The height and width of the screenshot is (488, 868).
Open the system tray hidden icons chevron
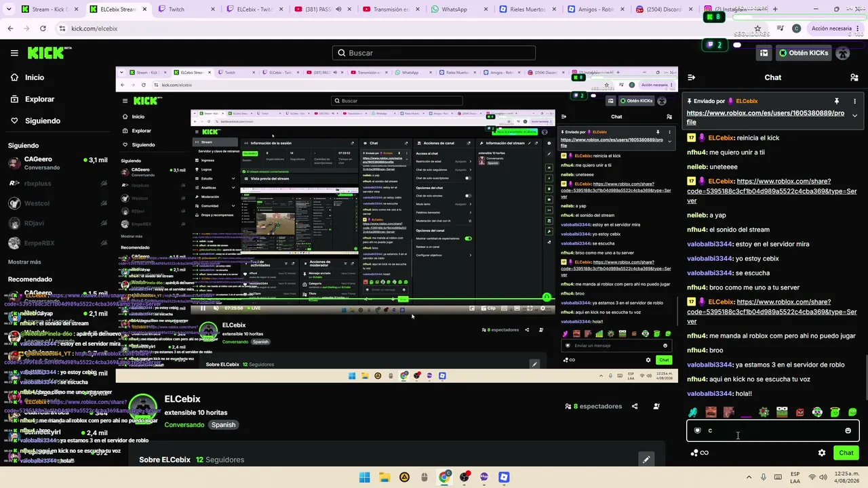(749, 477)
